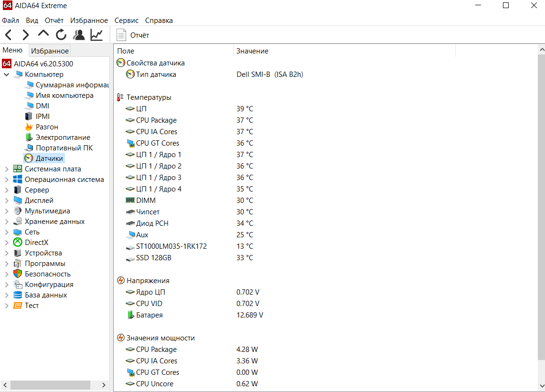Open the user profile toolbar icon

click(x=79, y=35)
